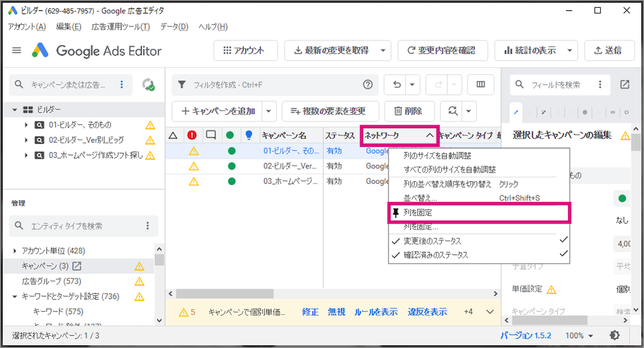Expand アカウント単位 (428) entity list
The width and height of the screenshot is (644, 348).
point(15,251)
